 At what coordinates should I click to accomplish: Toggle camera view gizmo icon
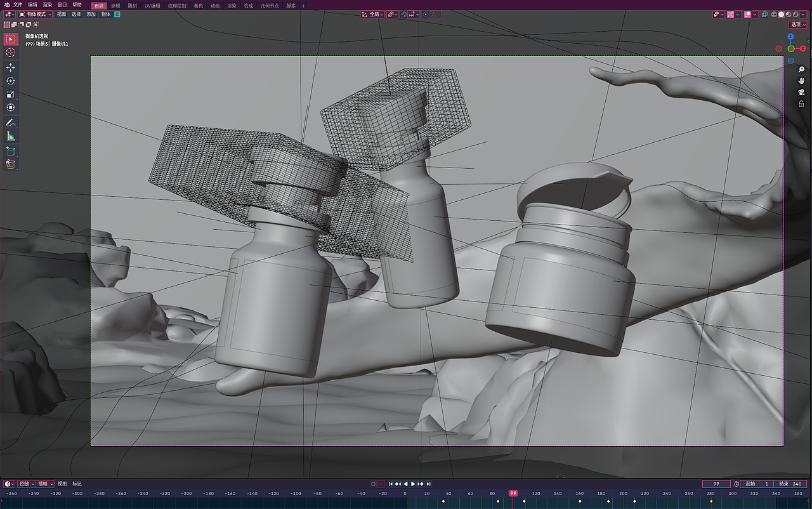tap(801, 92)
